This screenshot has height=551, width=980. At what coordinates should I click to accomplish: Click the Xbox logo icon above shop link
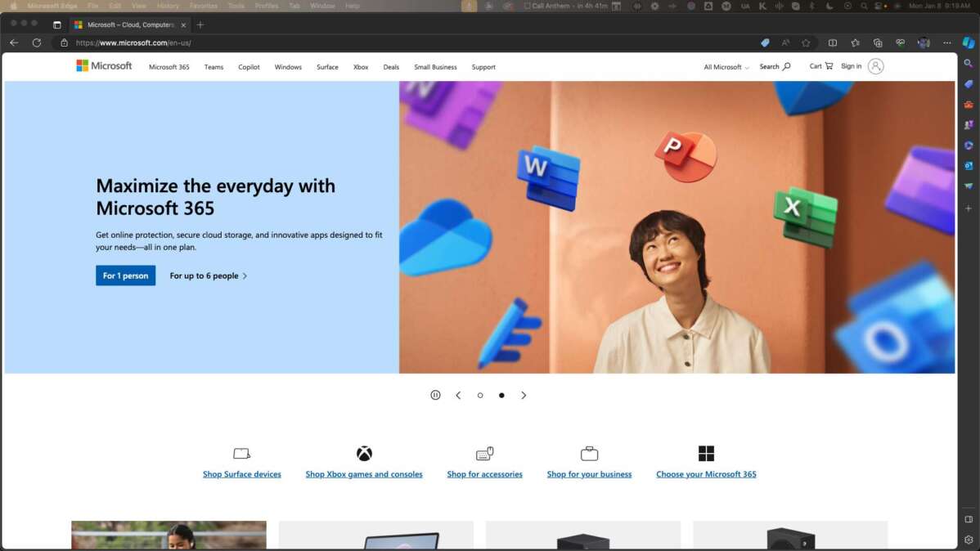(x=364, y=454)
